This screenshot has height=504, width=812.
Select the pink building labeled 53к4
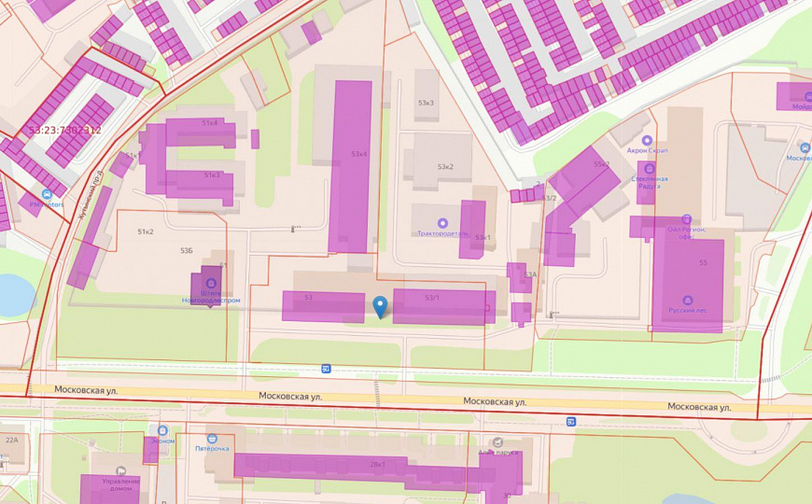click(350, 166)
